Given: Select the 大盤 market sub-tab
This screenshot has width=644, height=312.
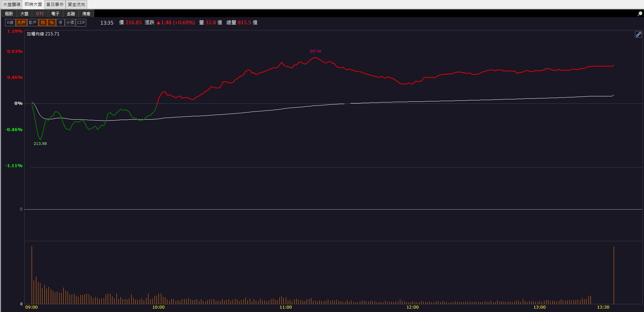Looking at the screenshot, I should [25, 14].
